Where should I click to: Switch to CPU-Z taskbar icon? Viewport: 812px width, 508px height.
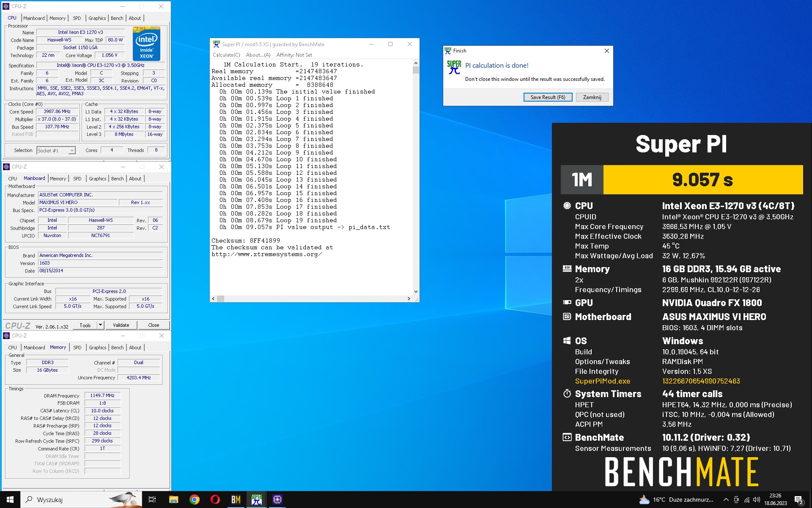[x=277, y=500]
